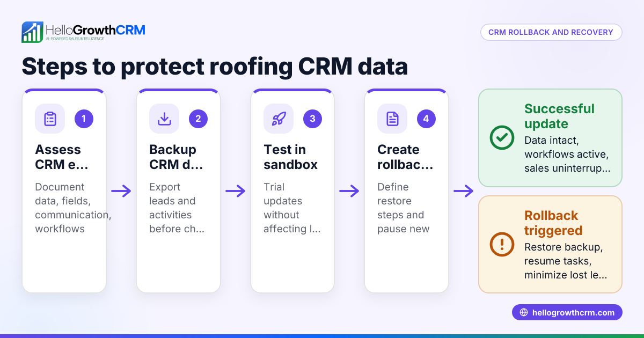Click the rocket icon in the Test in sandbox card
The width and height of the screenshot is (644, 338).
[x=278, y=119]
